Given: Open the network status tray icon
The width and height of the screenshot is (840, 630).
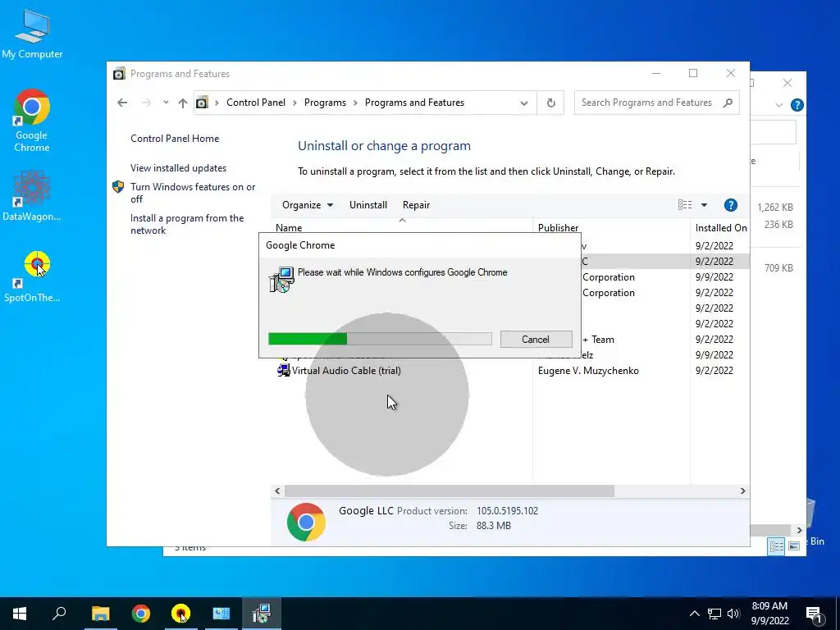Looking at the screenshot, I should [714, 614].
